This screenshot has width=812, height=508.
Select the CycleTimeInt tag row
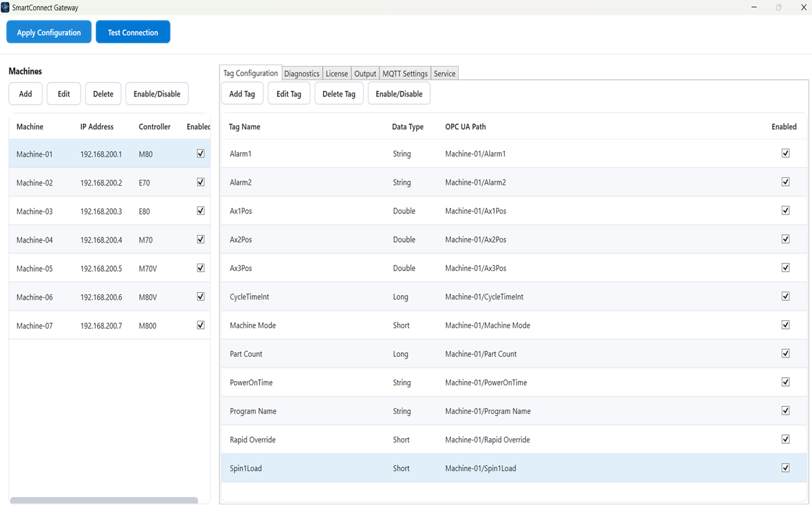(x=513, y=297)
